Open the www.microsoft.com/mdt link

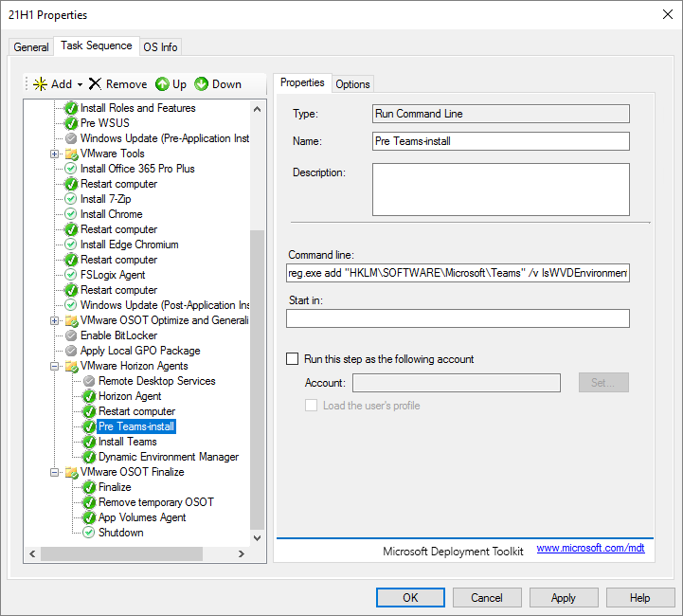(x=590, y=549)
